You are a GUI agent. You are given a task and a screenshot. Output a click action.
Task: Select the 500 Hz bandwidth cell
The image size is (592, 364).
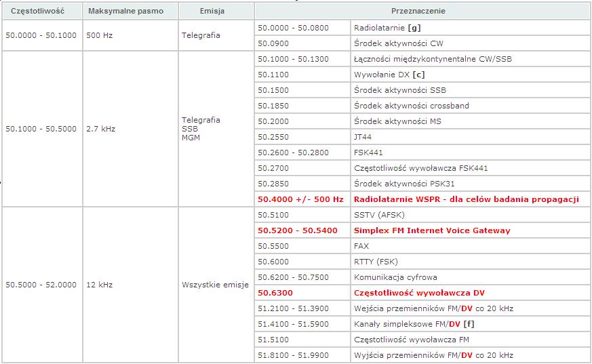(100, 35)
